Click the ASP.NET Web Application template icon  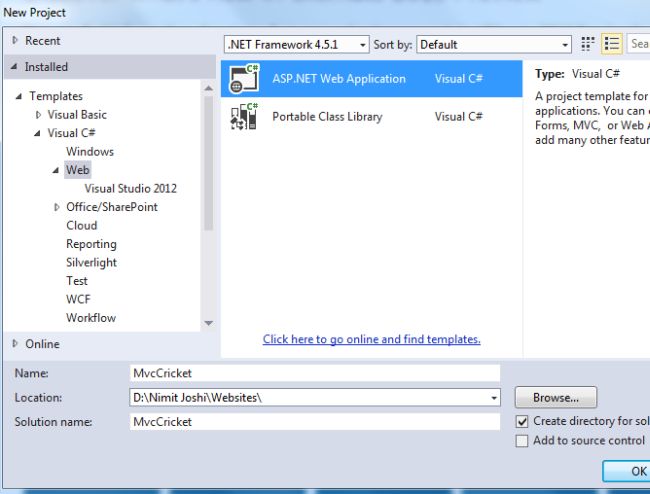coord(245,78)
